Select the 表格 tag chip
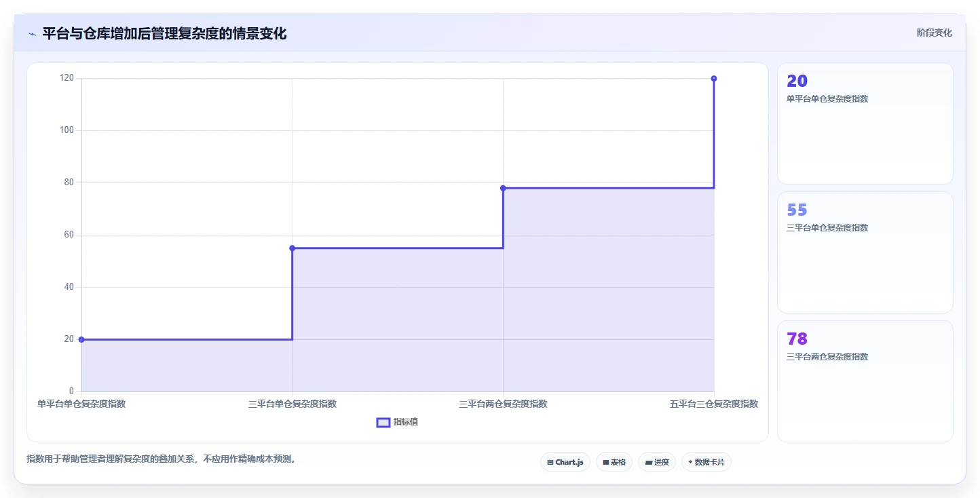The height and width of the screenshot is (498, 980). click(x=614, y=462)
